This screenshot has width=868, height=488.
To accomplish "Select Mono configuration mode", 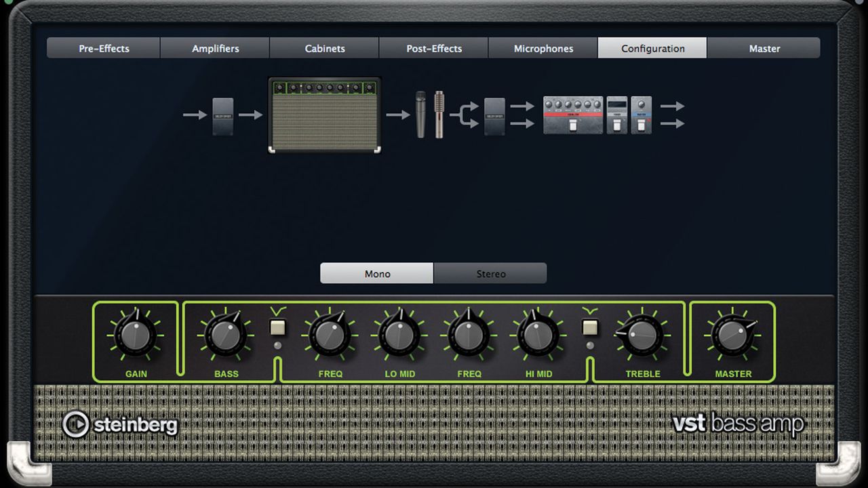I will tap(377, 273).
